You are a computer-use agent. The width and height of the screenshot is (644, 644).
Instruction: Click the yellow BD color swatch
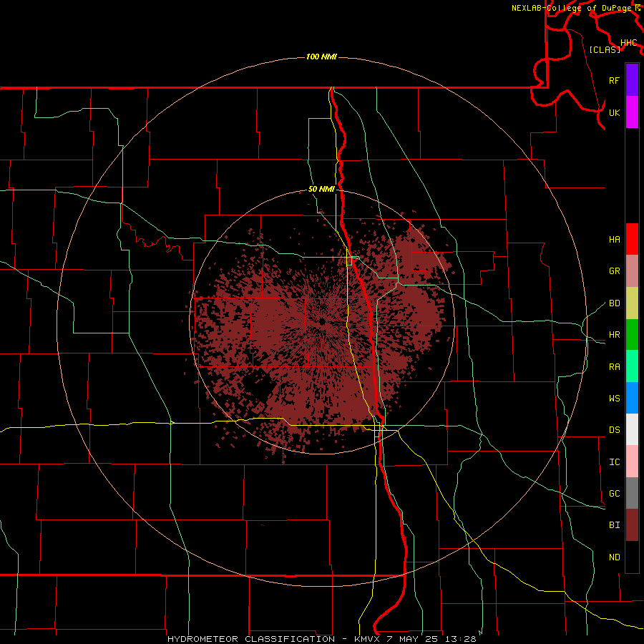632,303
